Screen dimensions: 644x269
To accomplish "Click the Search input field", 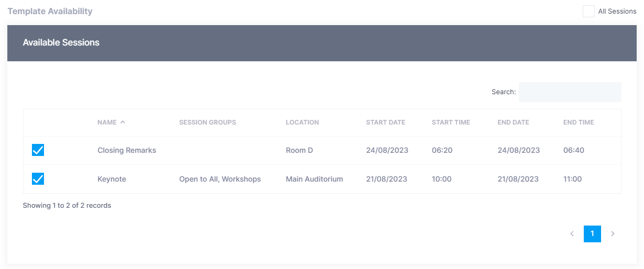I will pyautogui.click(x=570, y=92).
